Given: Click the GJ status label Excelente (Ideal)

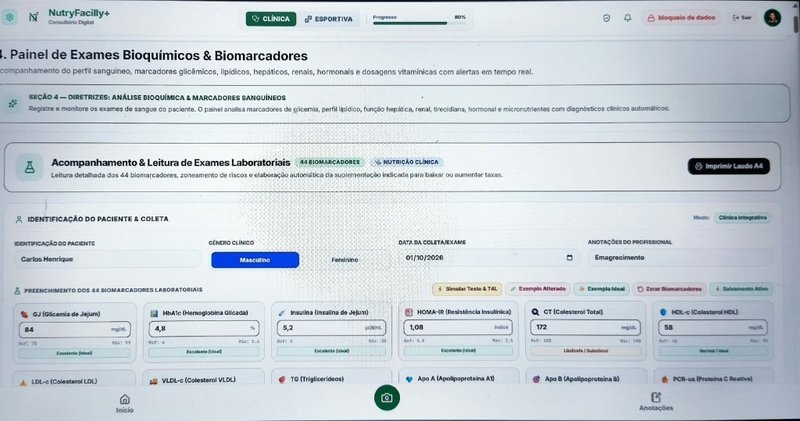Looking at the screenshot, I should coord(74,353).
